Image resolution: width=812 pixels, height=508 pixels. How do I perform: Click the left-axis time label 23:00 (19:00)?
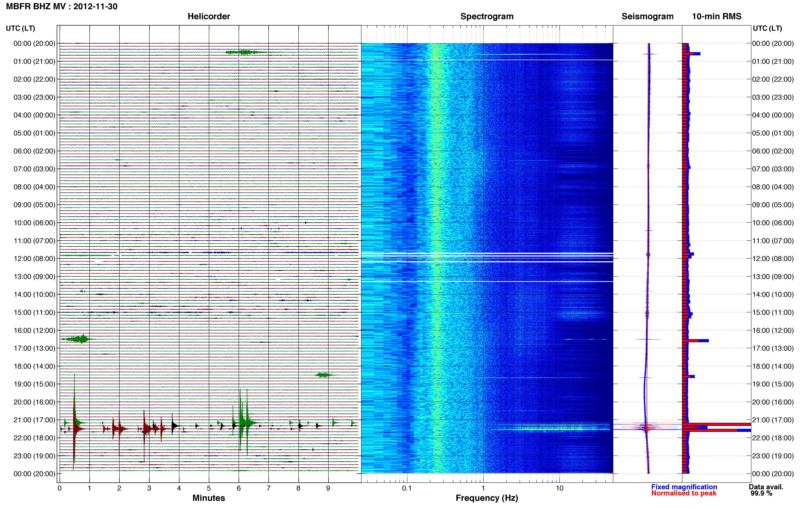34,456
